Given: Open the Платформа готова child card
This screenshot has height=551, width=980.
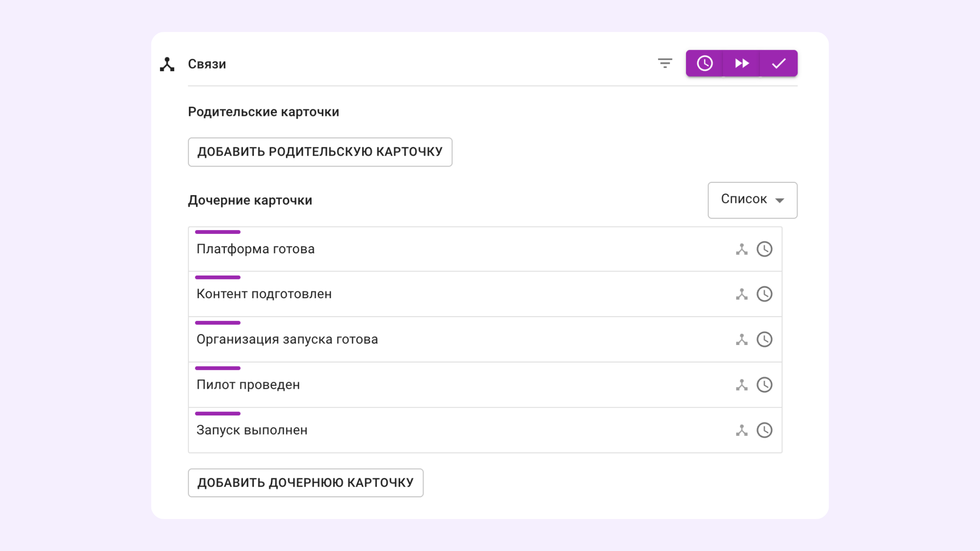Looking at the screenshot, I should (255, 249).
